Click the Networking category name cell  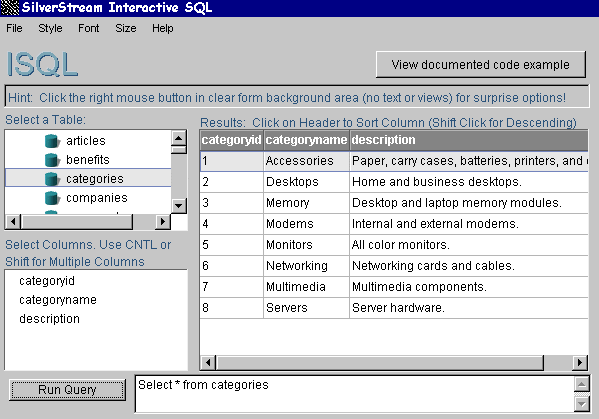pos(306,266)
